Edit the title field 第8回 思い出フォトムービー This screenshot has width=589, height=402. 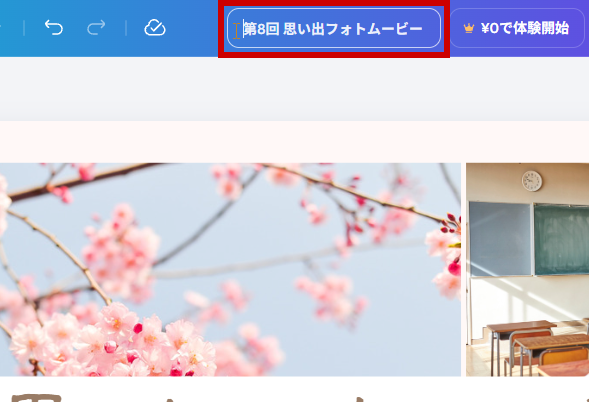[334, 28]
